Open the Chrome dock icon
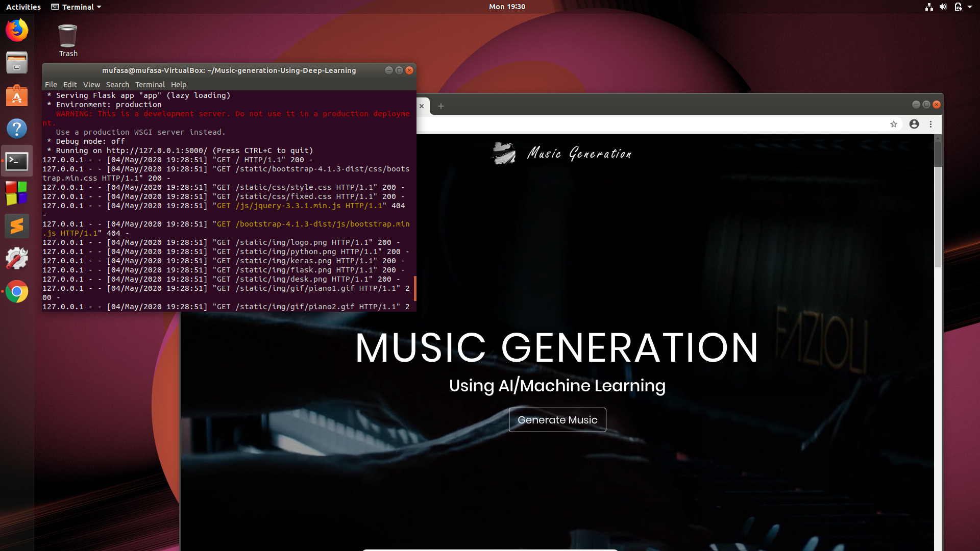 [17, 292]
